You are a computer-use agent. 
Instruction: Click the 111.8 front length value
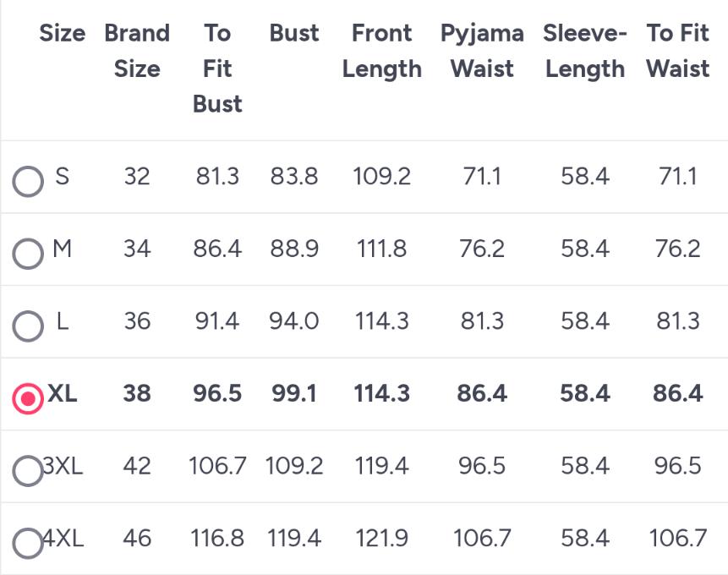pos(381,249)
